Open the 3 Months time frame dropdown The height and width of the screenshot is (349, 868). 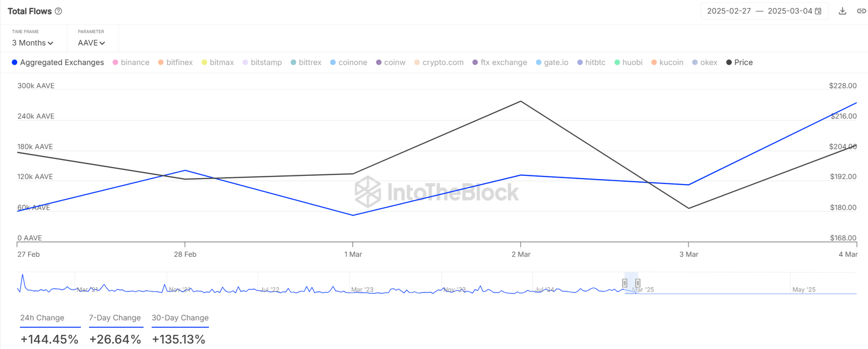click(33, 43)
